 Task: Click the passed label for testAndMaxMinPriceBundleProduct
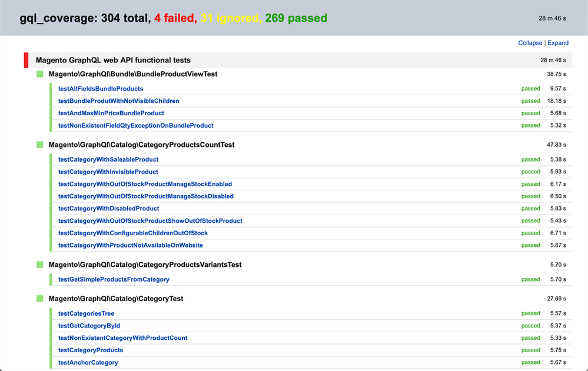[x=530, y=113]
